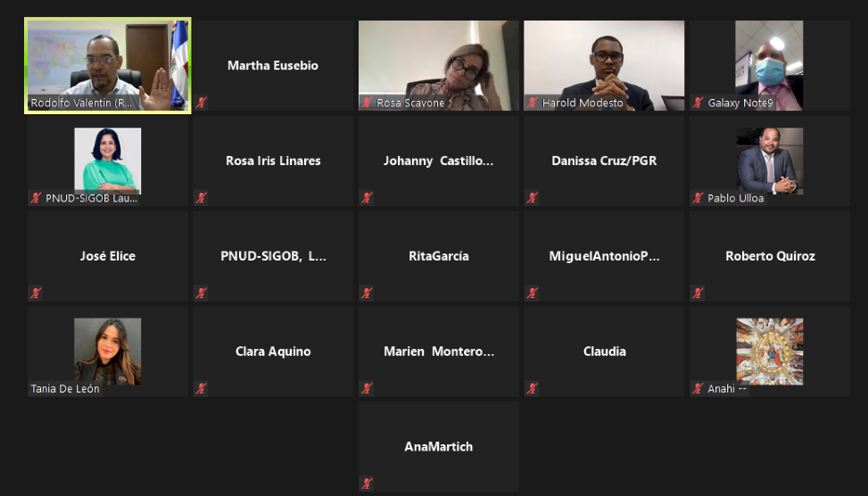Click the Anahi participant's painting avatar
Viewport: 868px width, 496px height.
pyautogui.click(x=770, y=351)
